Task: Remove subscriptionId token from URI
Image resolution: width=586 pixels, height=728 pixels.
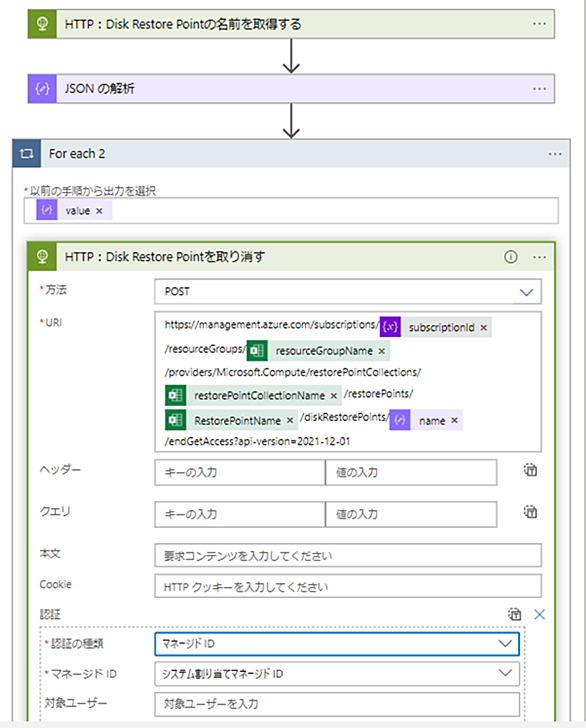Action: pos(483,328)
